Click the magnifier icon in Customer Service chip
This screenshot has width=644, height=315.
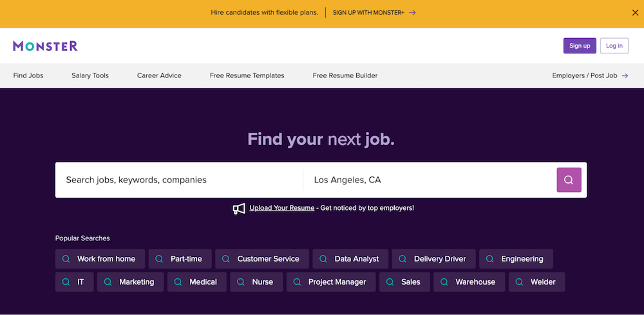pyautogui.click(x=225, y=259)
